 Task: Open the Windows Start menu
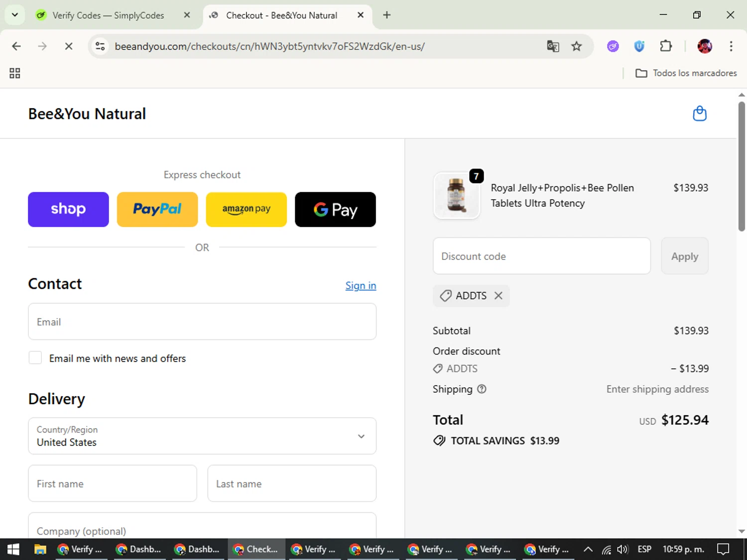tap(13, 549)
